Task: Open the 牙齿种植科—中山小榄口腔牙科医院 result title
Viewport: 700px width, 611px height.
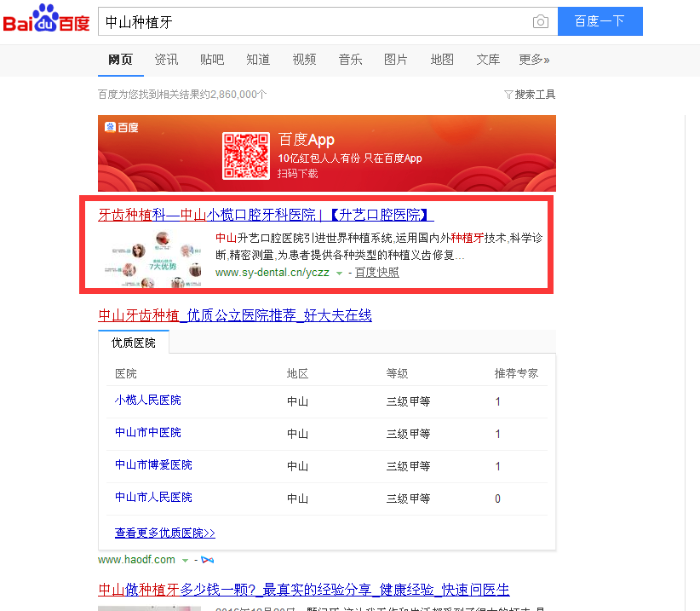Action: [x=266, y=215]
